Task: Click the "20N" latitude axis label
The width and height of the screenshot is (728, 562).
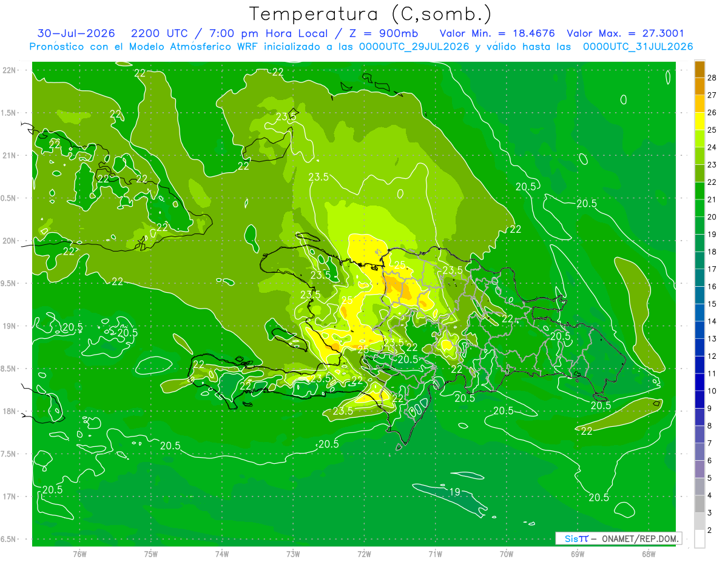Action: click(x=10, y=241)
